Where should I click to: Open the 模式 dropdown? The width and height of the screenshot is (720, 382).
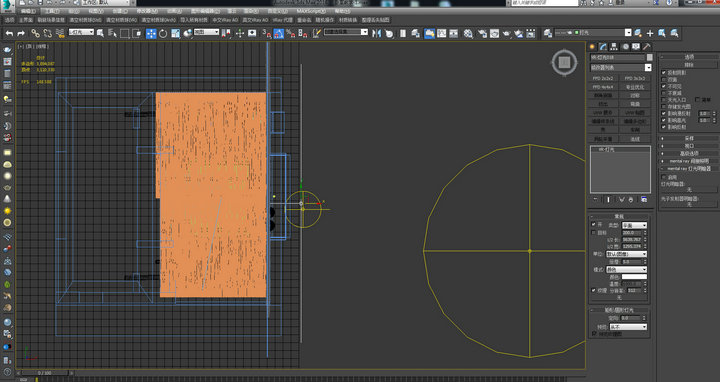coord(626,269)
